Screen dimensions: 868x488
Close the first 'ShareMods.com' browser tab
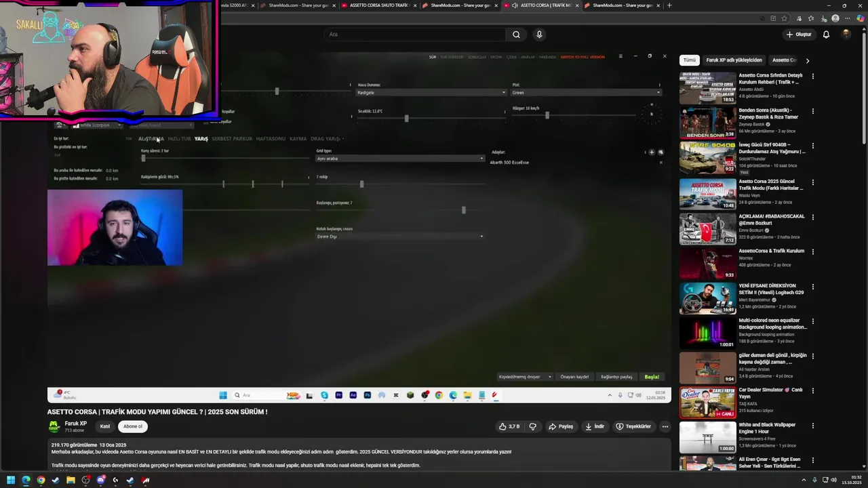tap(334, 5)
